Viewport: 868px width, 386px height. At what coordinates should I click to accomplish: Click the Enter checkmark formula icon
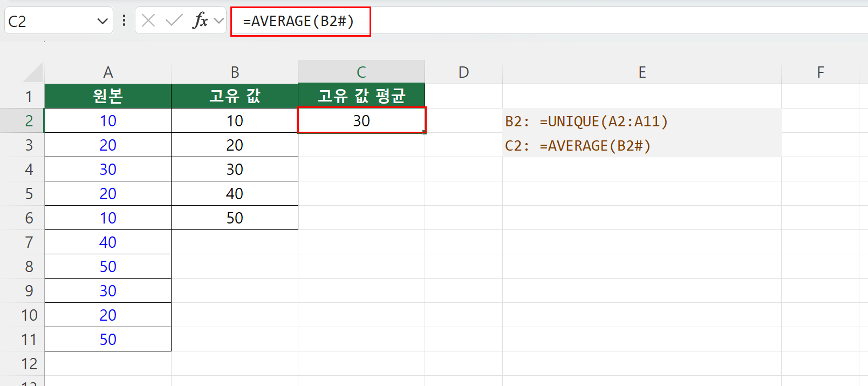(x=174, y=21)
